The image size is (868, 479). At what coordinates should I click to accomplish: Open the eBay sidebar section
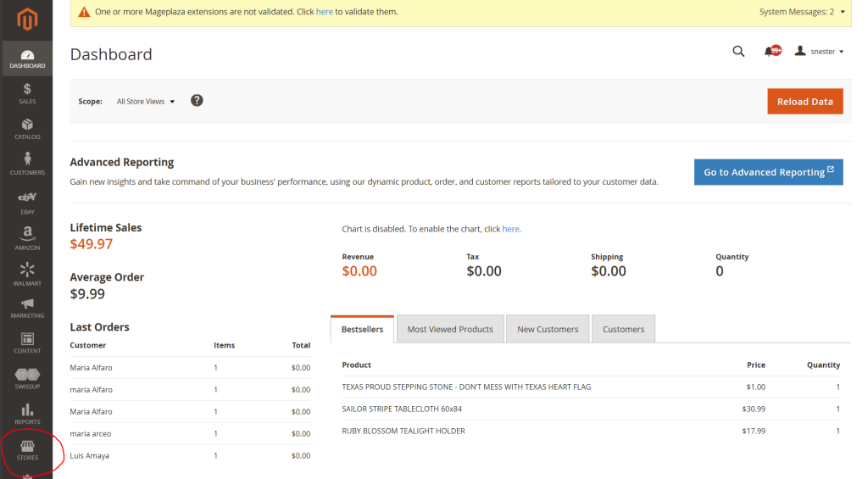(x=27, y=202)
